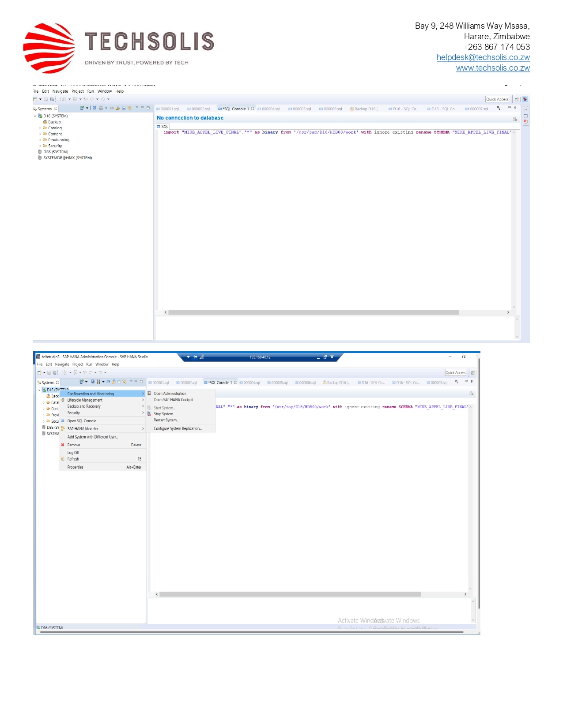Open the Project menu in lower screenshot

click(78, 364)
